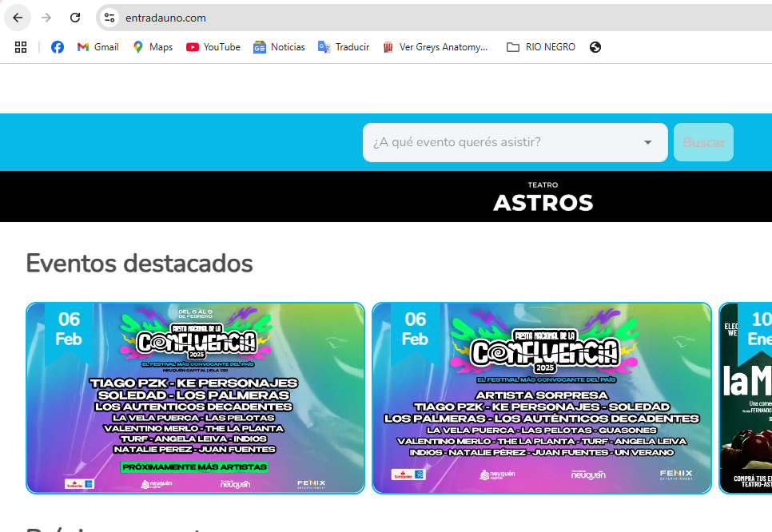The width and height of the screenshot is (772, 532).
Task: Click the browser back arrow
Action: (18, 18)
